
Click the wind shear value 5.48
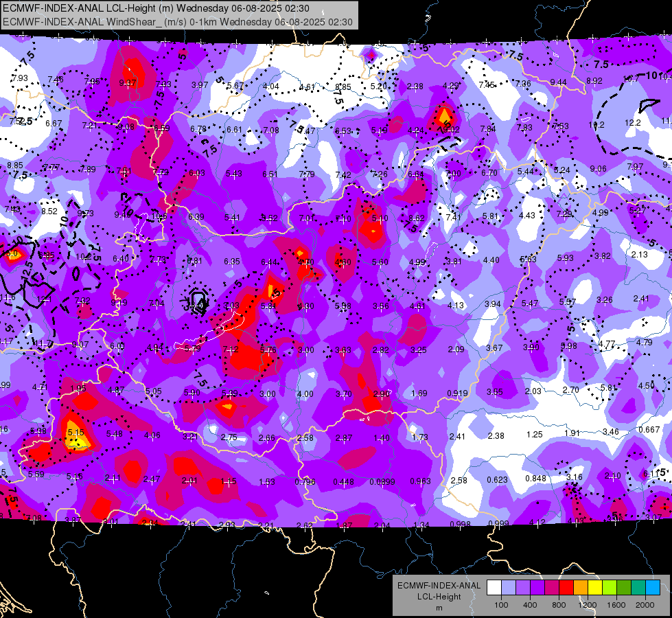coord(114,434)
